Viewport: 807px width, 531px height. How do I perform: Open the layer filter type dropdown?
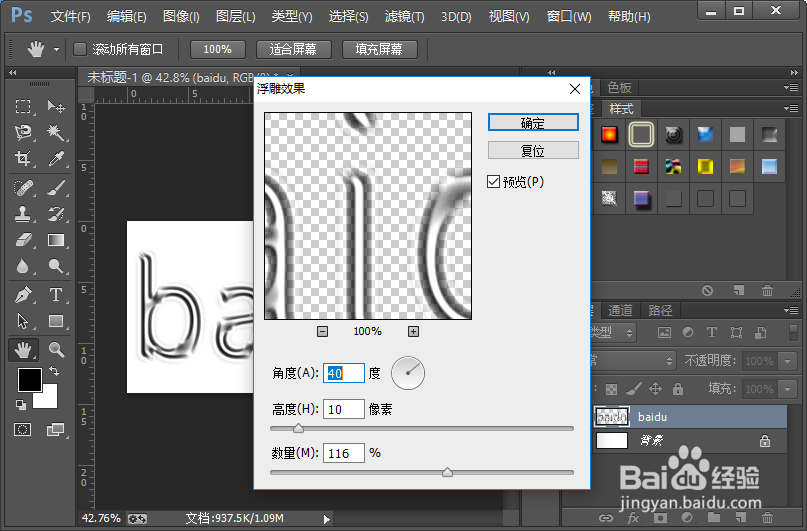tap(613, 332)
